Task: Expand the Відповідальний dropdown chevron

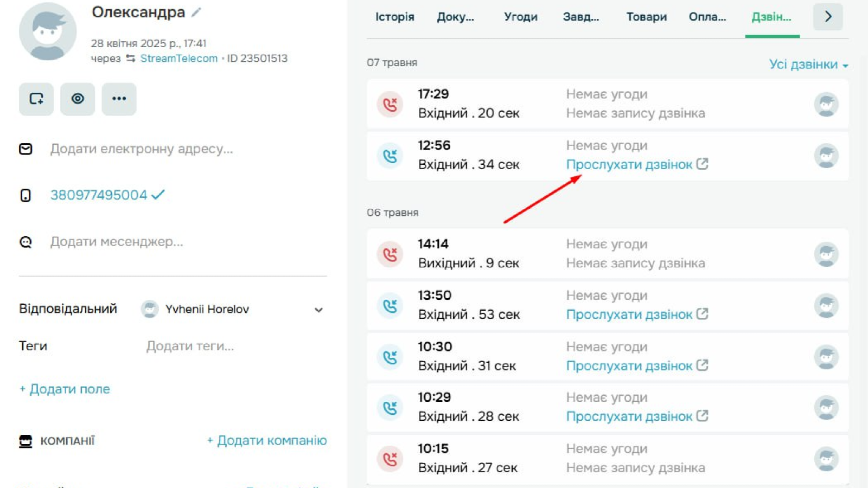Action: click(318, 310)
